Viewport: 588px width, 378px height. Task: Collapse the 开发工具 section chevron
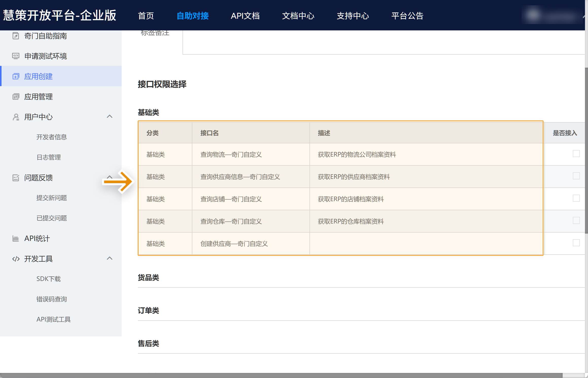[109, 258]
